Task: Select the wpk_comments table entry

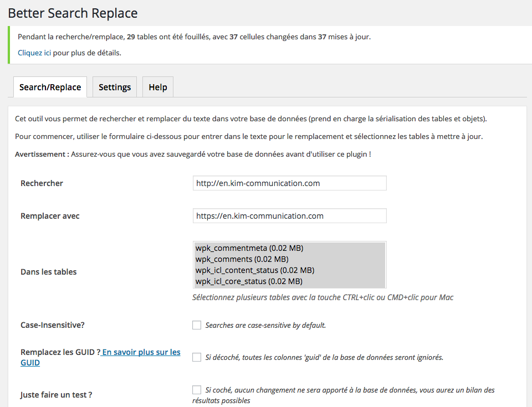Action: point(242,259)
